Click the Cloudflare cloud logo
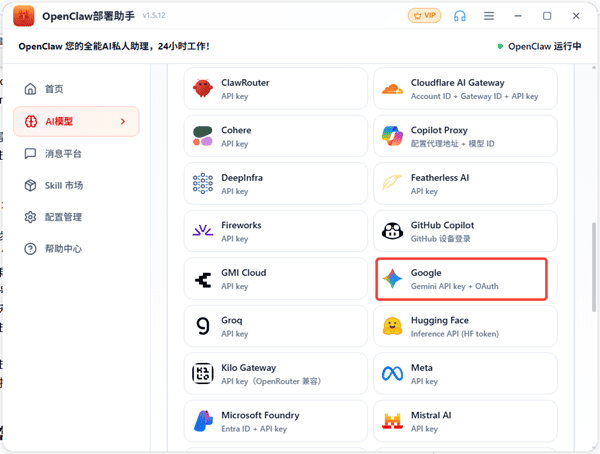 (x=392, y=89)
